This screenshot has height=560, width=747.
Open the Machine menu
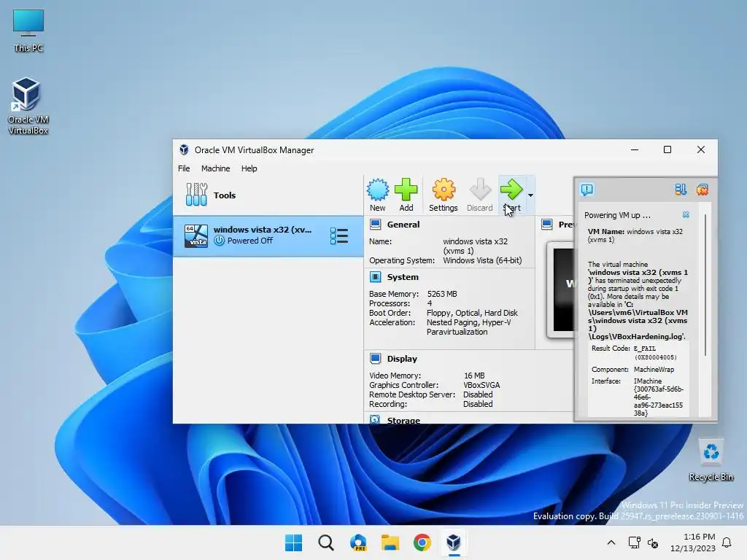point(215,168)
